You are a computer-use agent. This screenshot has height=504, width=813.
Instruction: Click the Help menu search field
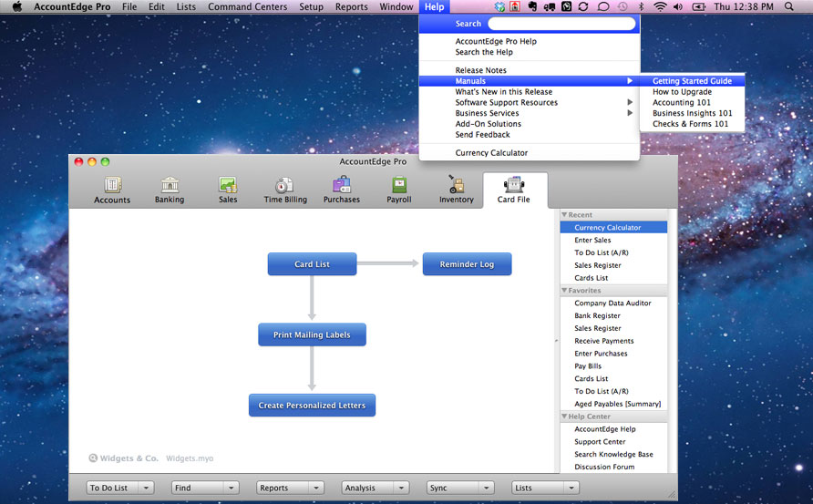(x=561, y=24)
